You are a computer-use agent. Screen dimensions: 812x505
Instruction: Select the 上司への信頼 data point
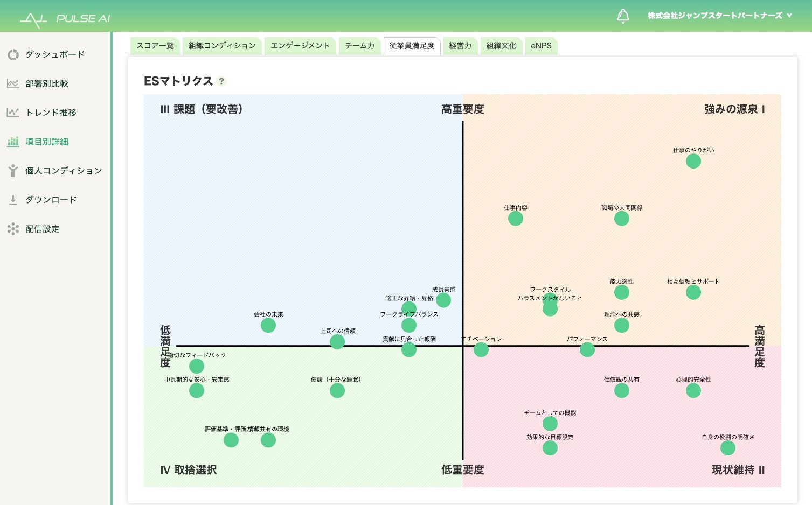tap(337, 342)
